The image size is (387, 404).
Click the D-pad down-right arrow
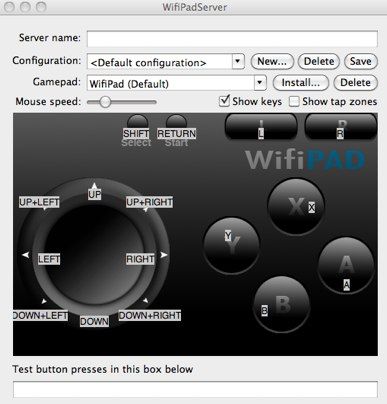tap(145, 301)
